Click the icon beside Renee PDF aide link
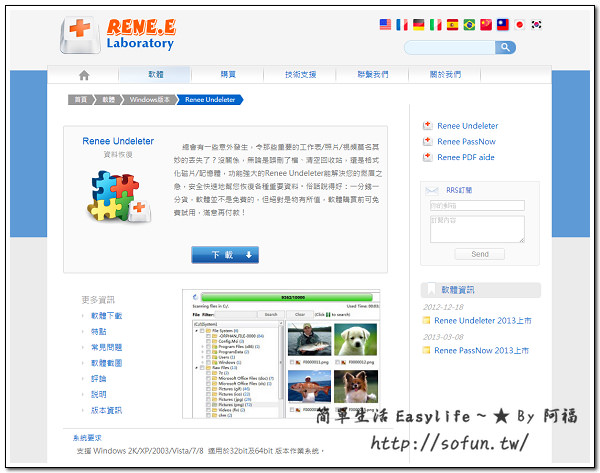The width and height of the screenshot is (600, 473). [427, 157]
